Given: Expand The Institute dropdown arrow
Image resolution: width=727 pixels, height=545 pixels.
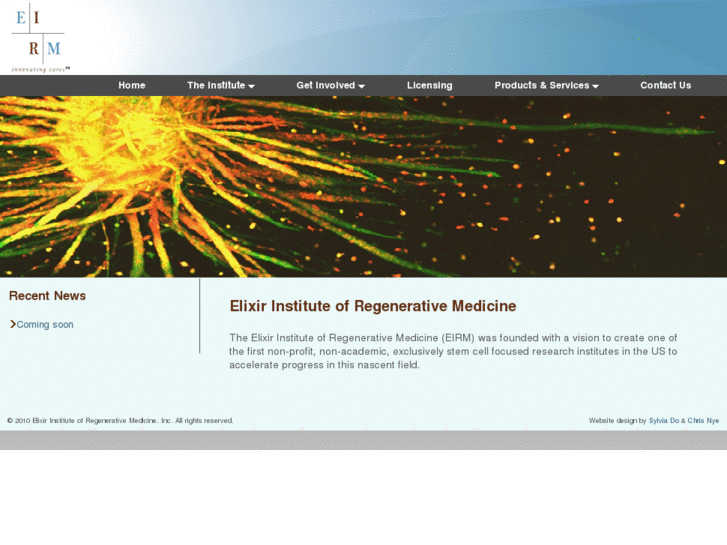Looking at the screenshot, I should click(251, 86).
